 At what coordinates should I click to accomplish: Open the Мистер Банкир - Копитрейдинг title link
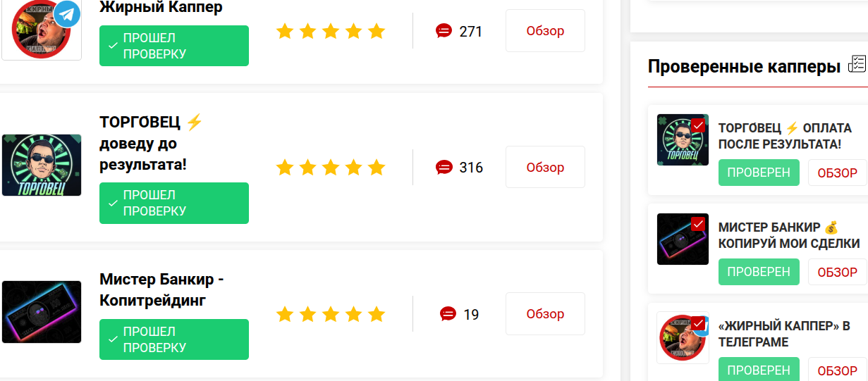[161, 290]
